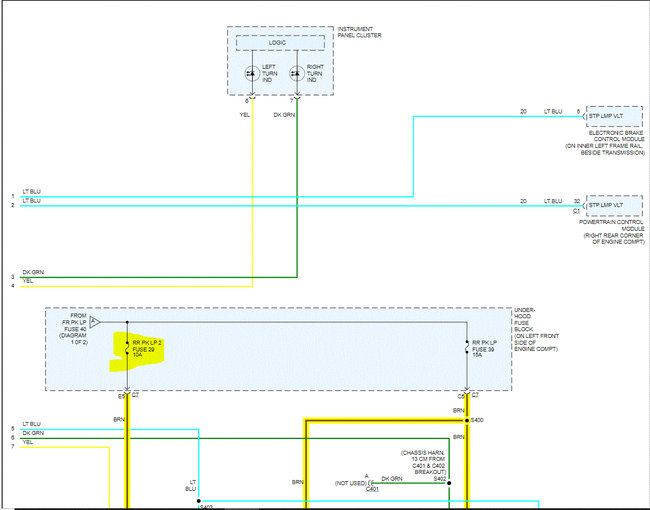Image resolution: width=650 pixels, height=510 pixels.
Task: Click the RIGHT TURN IND lamp symbol
Action: click(297, 73)
